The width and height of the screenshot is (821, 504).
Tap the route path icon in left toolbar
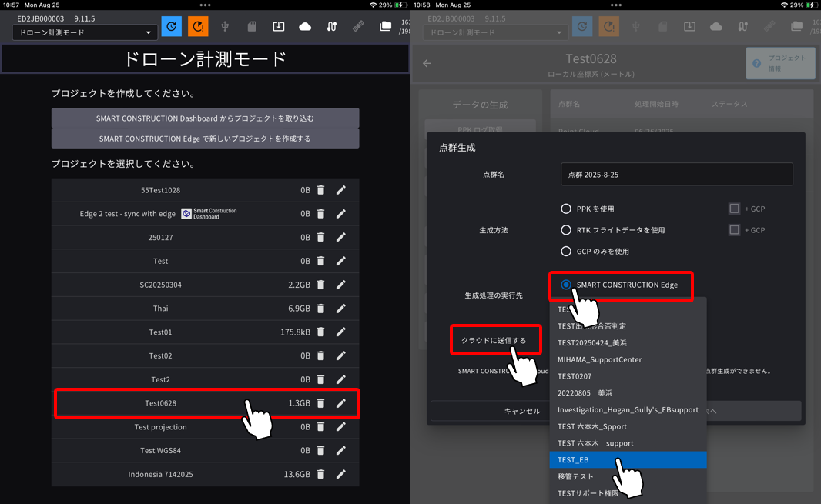click(332, 26)
